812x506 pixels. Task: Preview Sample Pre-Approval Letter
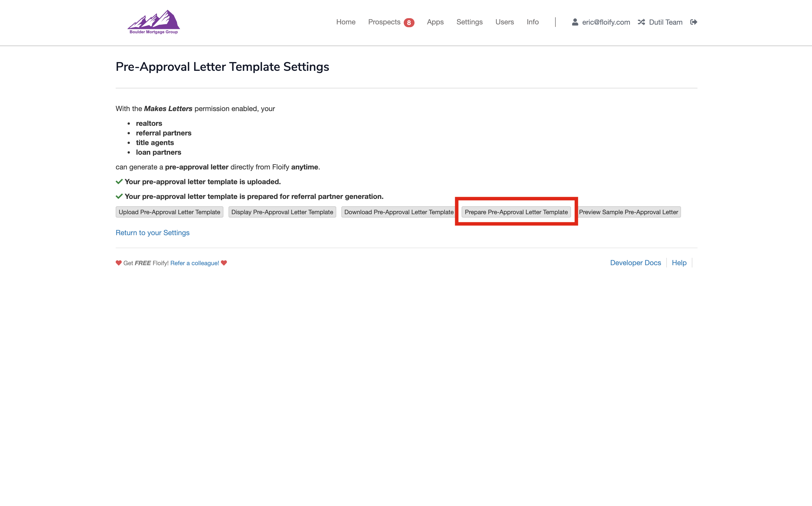[x=628, y=212]
